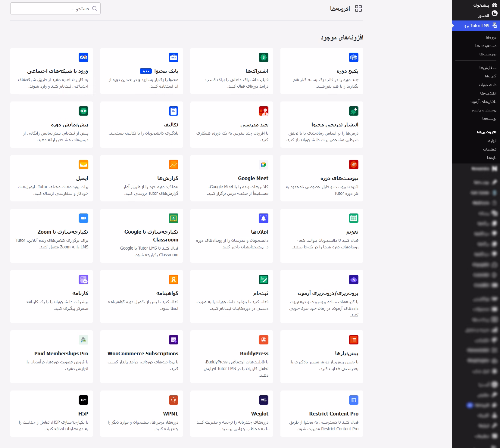Click the Google Meet addon icon

click(x=264, y=164)
